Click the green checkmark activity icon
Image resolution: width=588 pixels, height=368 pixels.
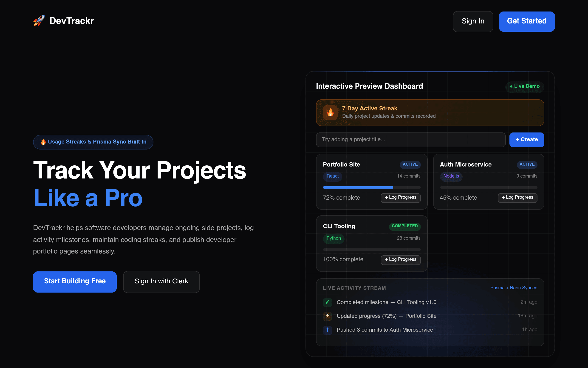tap(327, 302)
